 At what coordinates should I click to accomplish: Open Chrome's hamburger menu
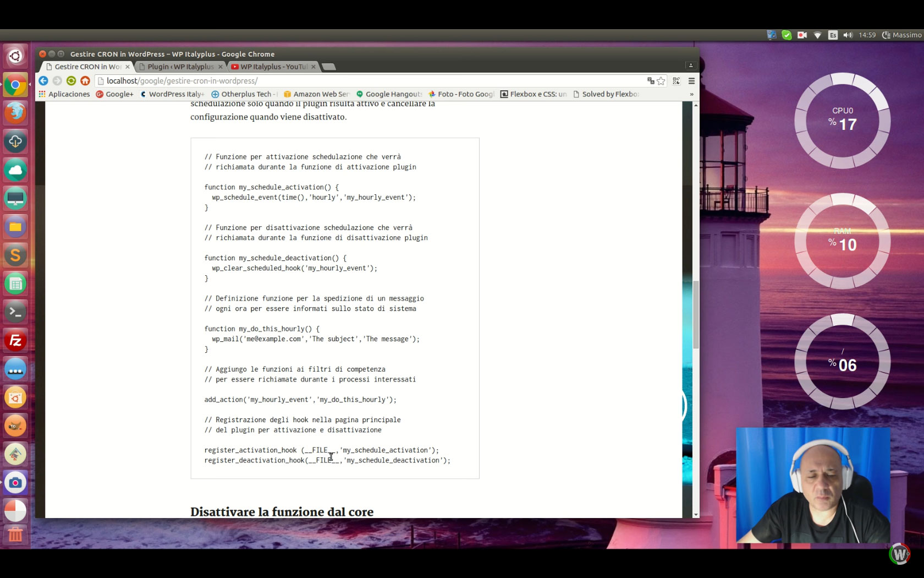(x=691, y=81)
